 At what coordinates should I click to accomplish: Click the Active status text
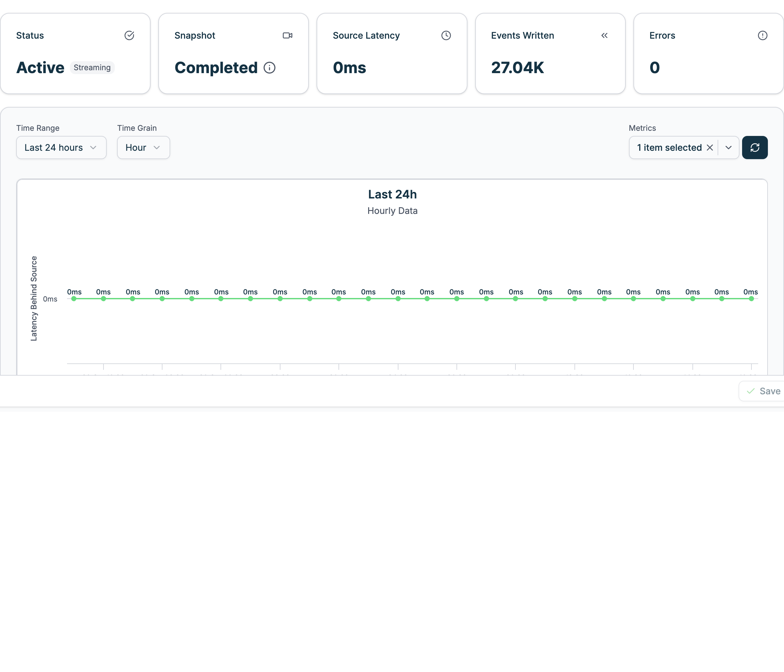41,68
